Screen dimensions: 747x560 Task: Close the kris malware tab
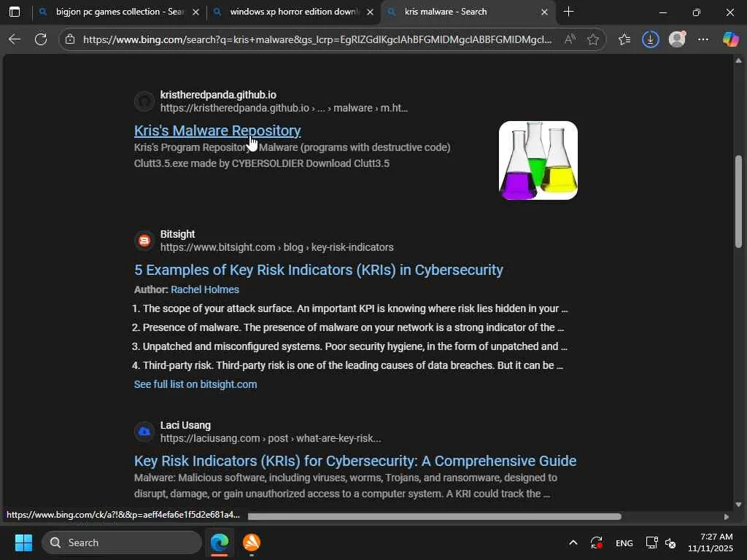(x=544, y=12)
